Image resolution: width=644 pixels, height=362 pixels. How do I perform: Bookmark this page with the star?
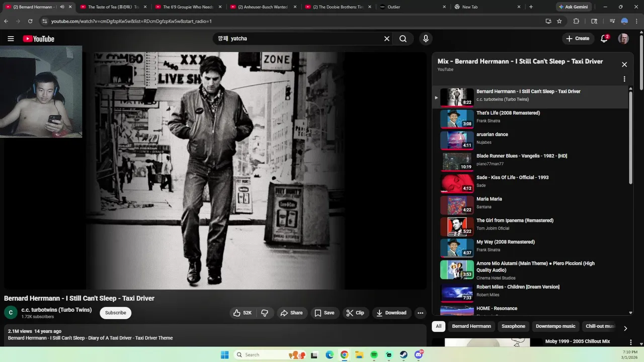[559, 21]
